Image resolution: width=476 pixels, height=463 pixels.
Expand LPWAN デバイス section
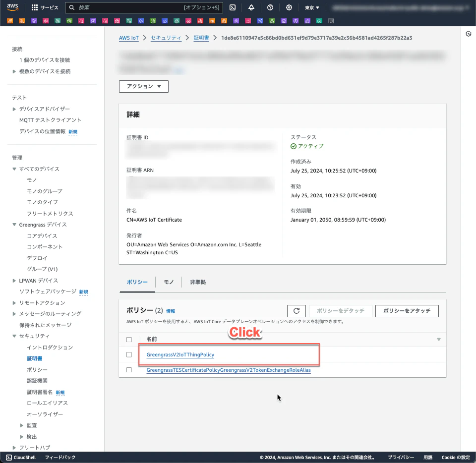coord(14,281)
